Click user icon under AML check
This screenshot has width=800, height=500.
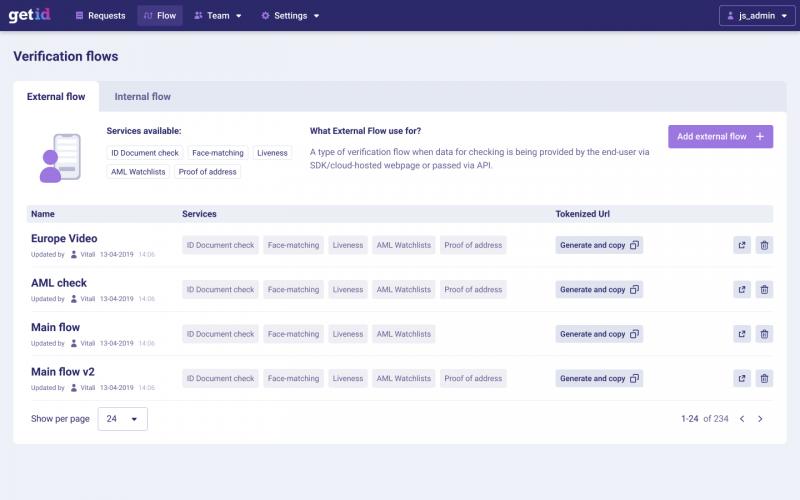tap(74, 299)
